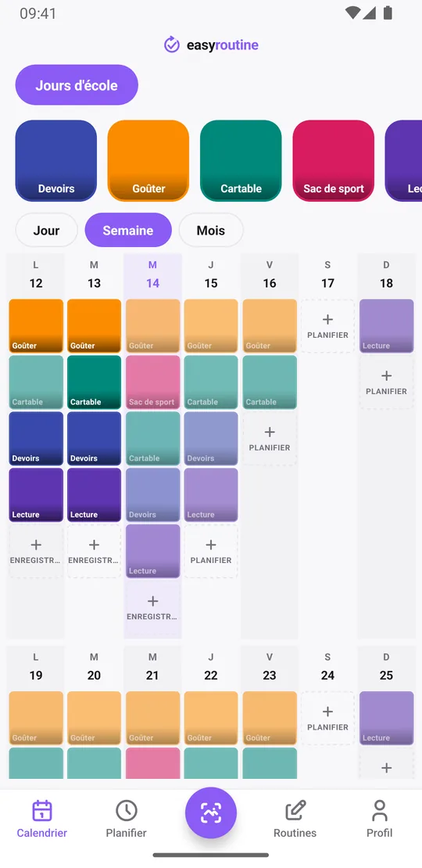
Task: Open Lecture card on Tuesday 13
Action: pos(94,495)
